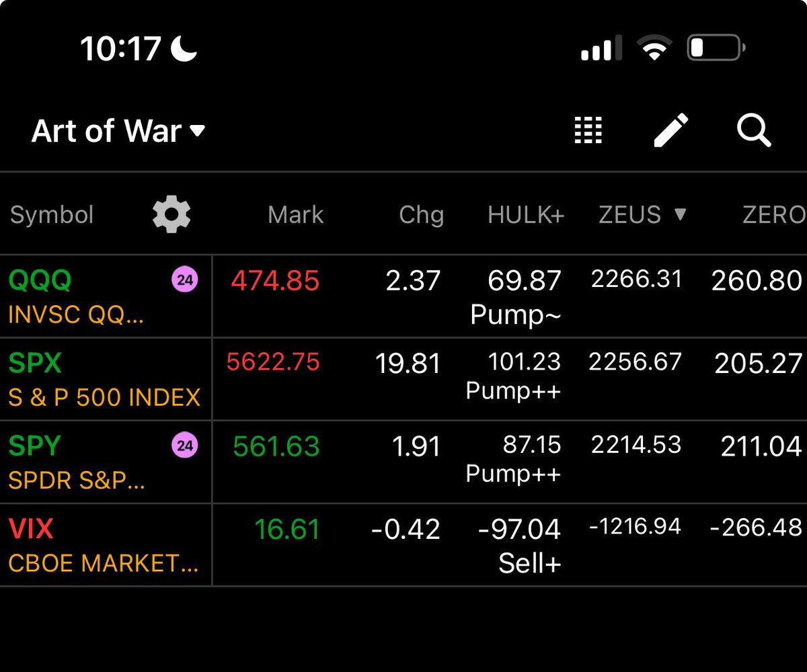Image resolution: width=807 pixels, height=672 pixels.
Task: Tap the 10:17 clock in status bar
Action: tap(121, 49)
